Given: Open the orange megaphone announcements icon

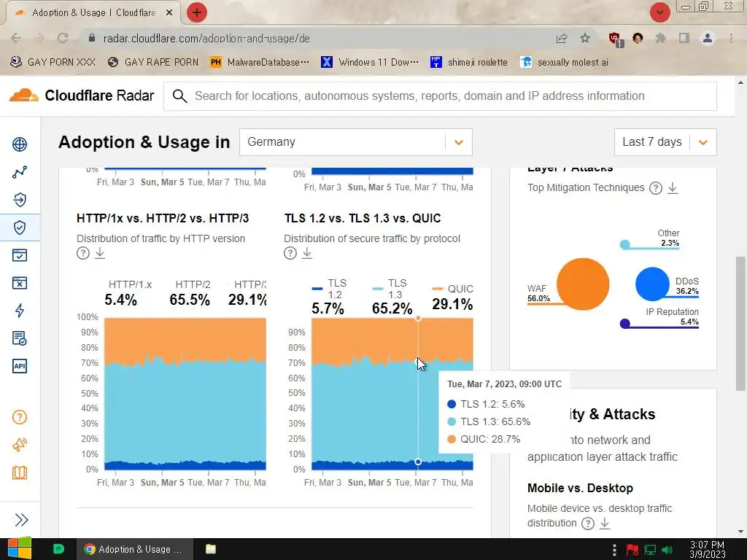Looking at the screenshot, I should (x=20, y=445).
